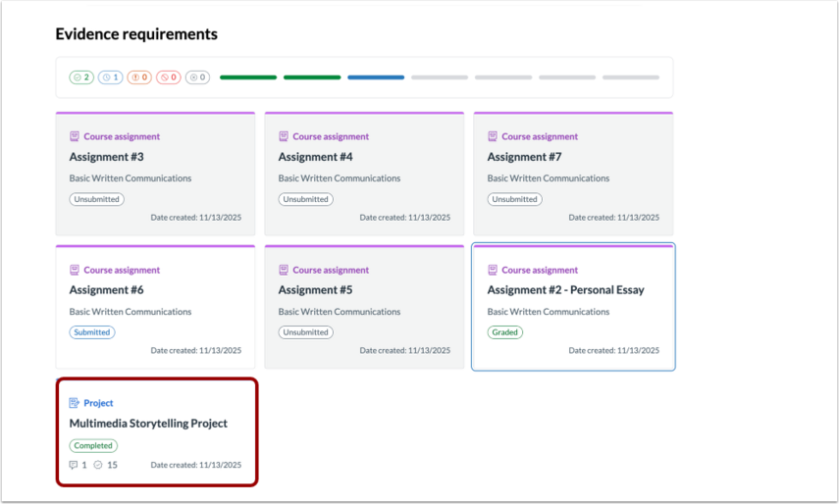Click the Project type icon on the Multimedia card
This screenshot has width=839, height=504.
click(x=75, y=403)
